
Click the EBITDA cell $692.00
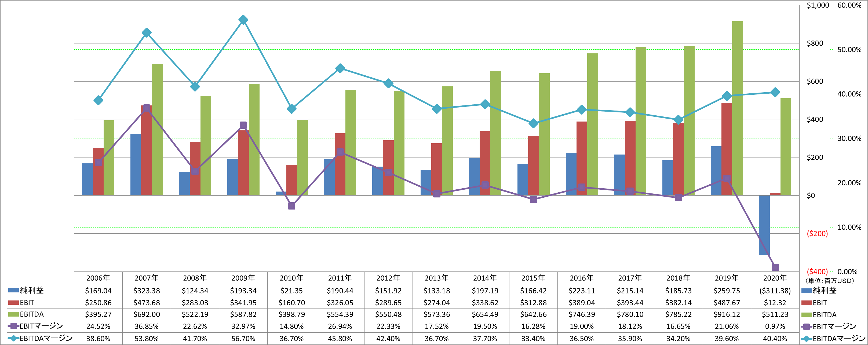click(147, 314)
